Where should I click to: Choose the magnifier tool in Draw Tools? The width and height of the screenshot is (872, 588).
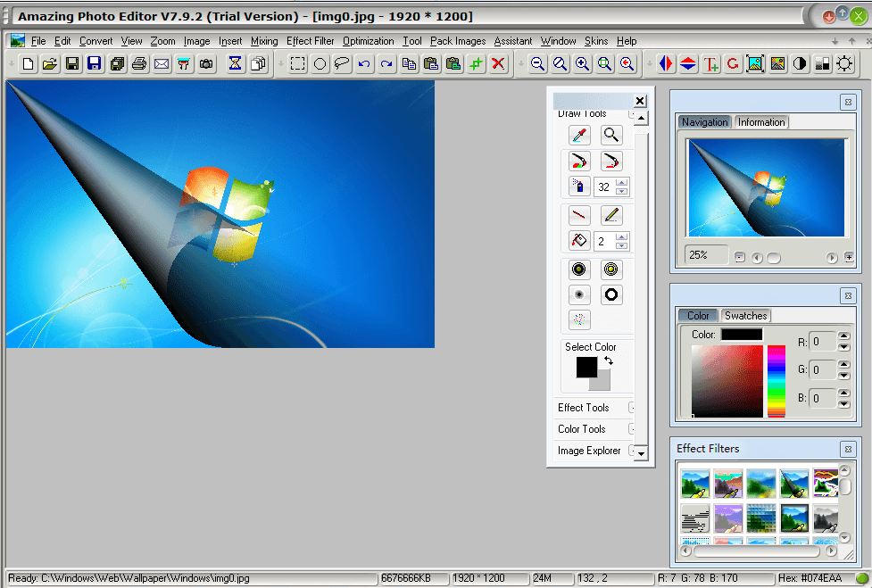pyautogui.click(x=611, y=136)
